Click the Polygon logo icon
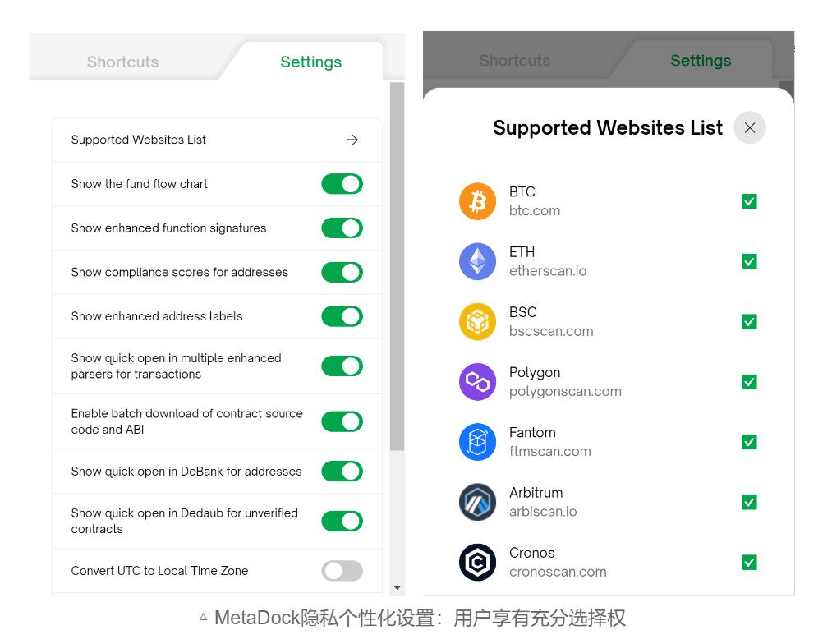This screenshot has height=644, width=832. [477, 382]
